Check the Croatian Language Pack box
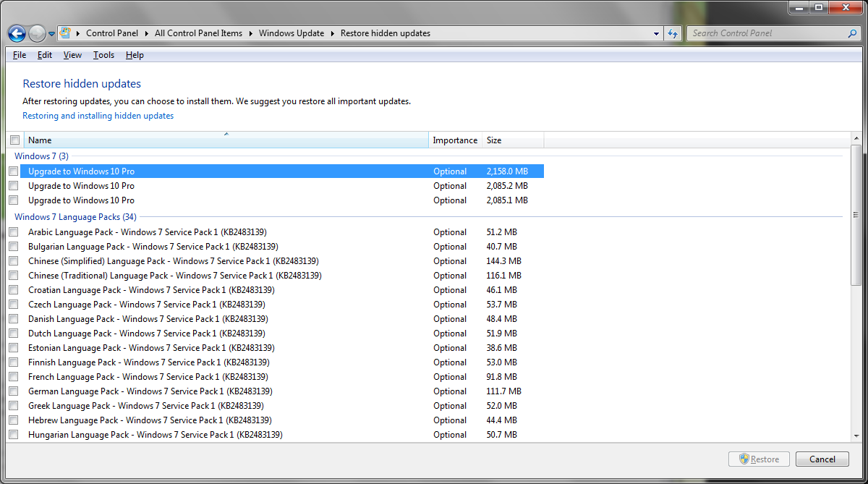868x484 pixels. point(14,290)
